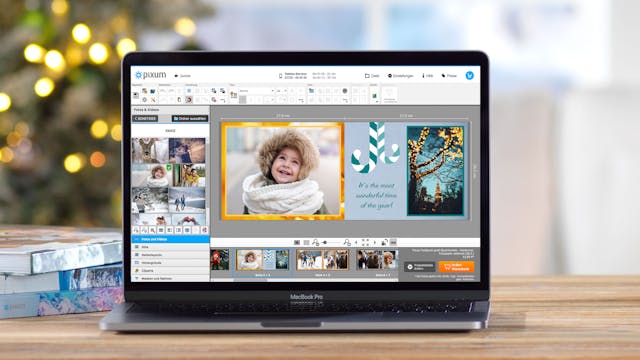The width and height of the screenshot is (640, 360).
Task: Open the font family dropdown
Action: click(x=256, y=91)
